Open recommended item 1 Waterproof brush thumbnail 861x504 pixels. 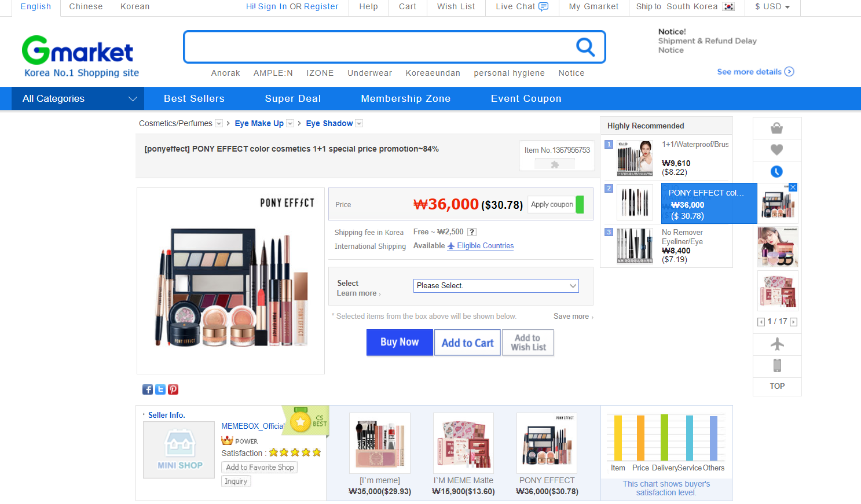635,158
